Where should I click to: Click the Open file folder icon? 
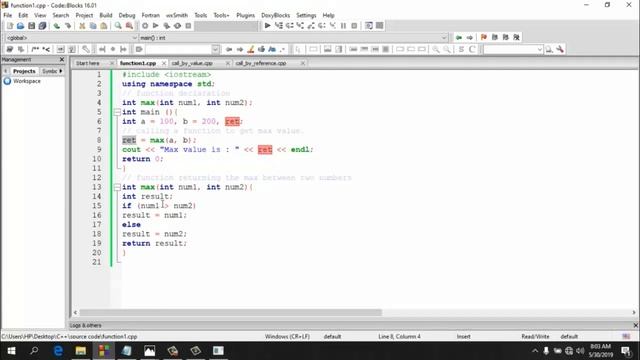(x=20, y=26)
